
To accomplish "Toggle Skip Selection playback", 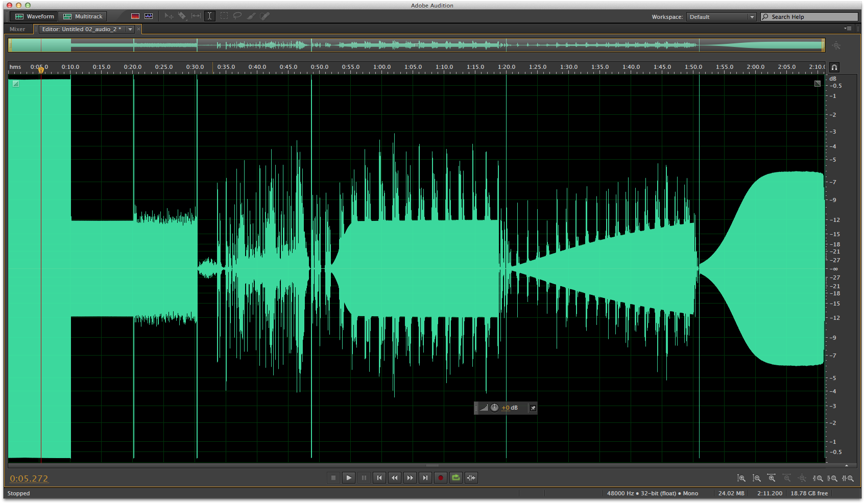I will (471, 478).
